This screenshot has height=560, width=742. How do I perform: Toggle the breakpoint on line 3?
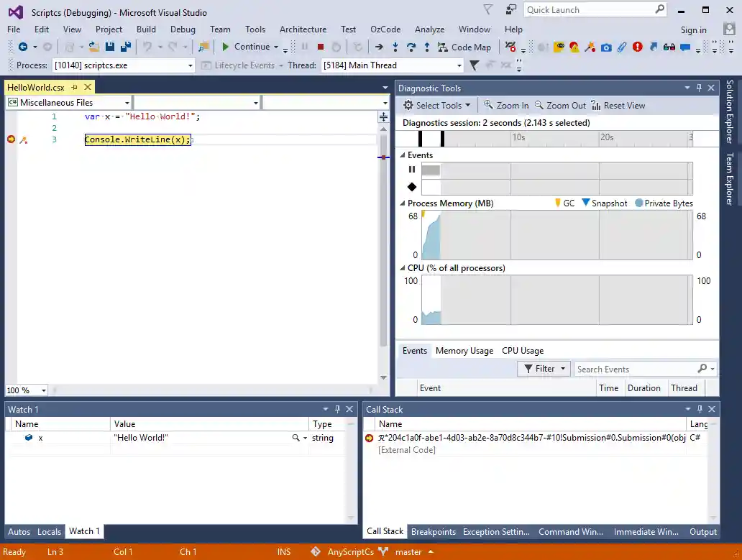pos(11,139)
